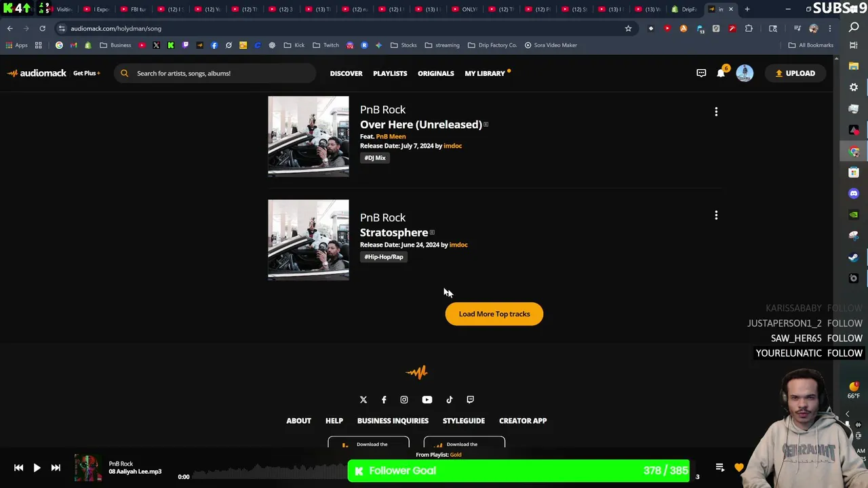The image size is (868, 488).
Task: Open uploader imdoc on Stratosphere track
Action: tap(458, 245)
